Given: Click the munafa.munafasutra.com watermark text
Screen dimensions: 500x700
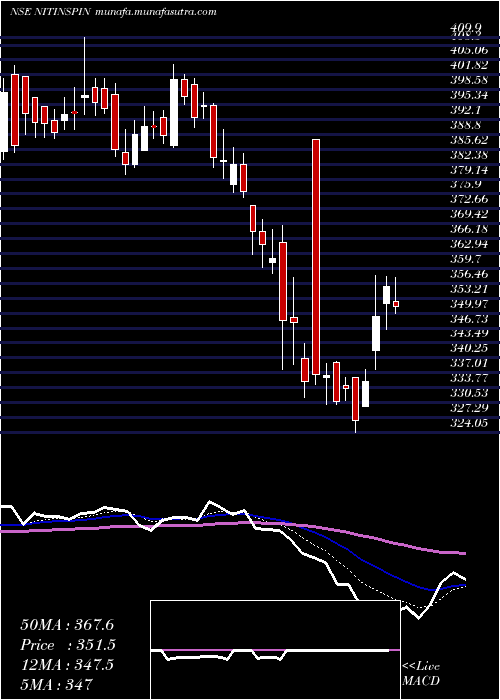Looking at the screenshot, I should [156, 12].
